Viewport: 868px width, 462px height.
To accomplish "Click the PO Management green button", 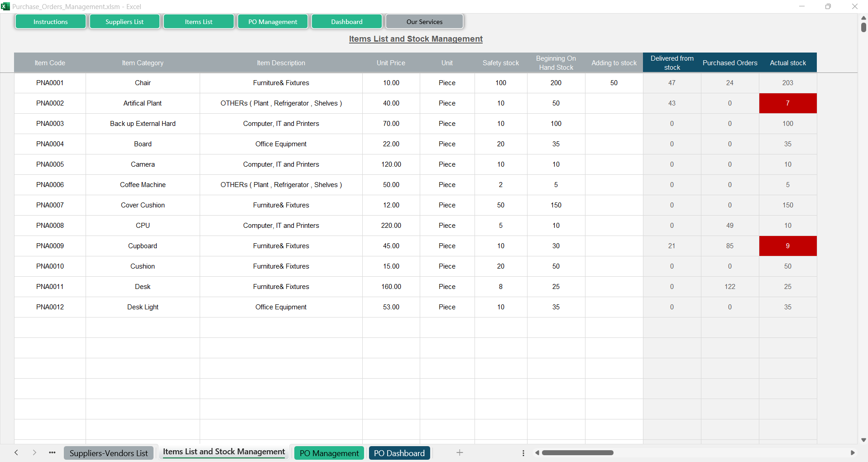I will tap(273, 22).
